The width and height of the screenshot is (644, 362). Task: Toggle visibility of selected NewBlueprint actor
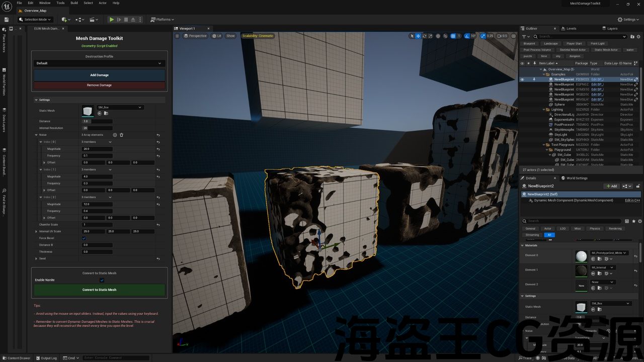click(x=522, y=79)
